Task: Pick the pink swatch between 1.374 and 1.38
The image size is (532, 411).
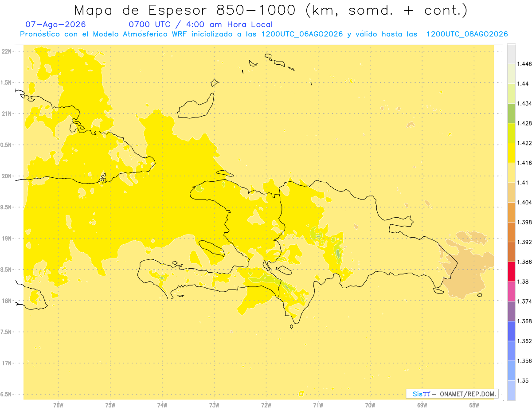Action: pos(511,291)
